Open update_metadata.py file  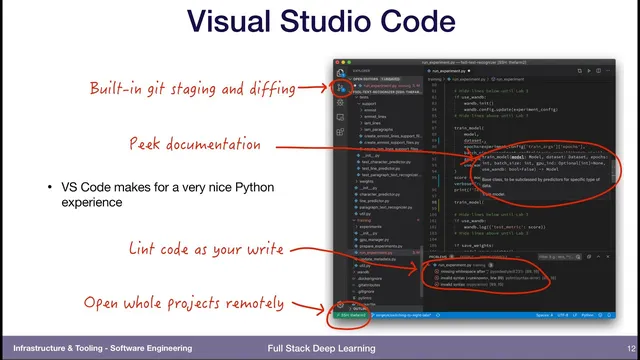coord(378,259)
